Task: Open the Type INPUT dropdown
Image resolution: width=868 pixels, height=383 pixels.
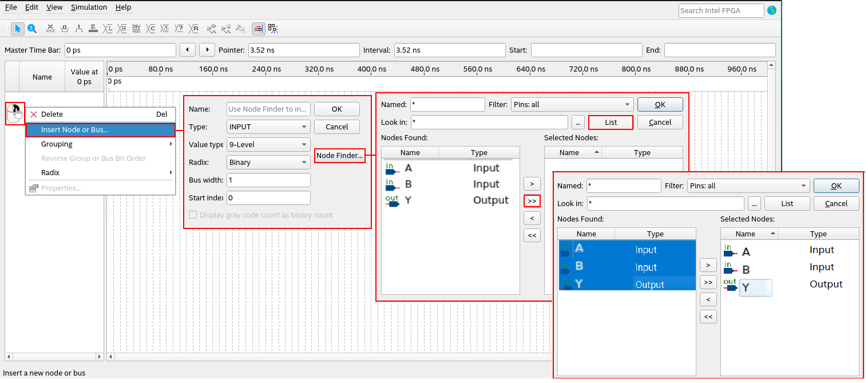Action: coord(268,127)
